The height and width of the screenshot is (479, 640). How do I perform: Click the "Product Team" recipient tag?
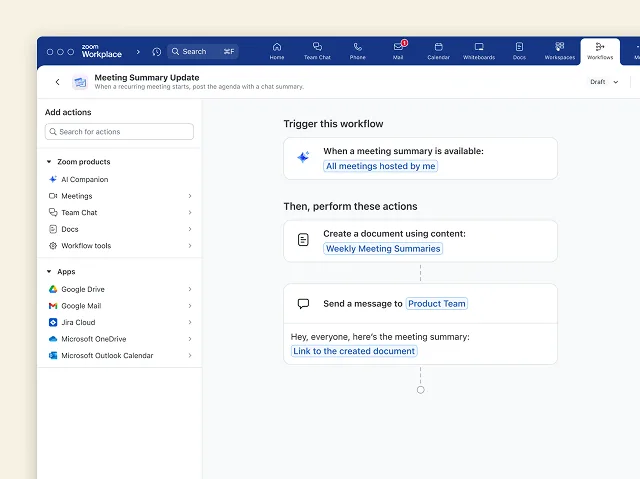click(x=437, y=304)
